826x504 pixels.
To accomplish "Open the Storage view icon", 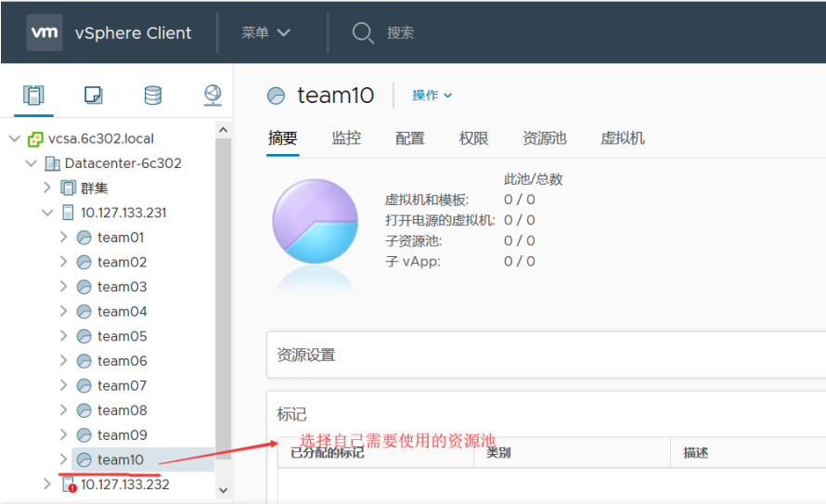I will pyautogui.click(x=153, y=96).
